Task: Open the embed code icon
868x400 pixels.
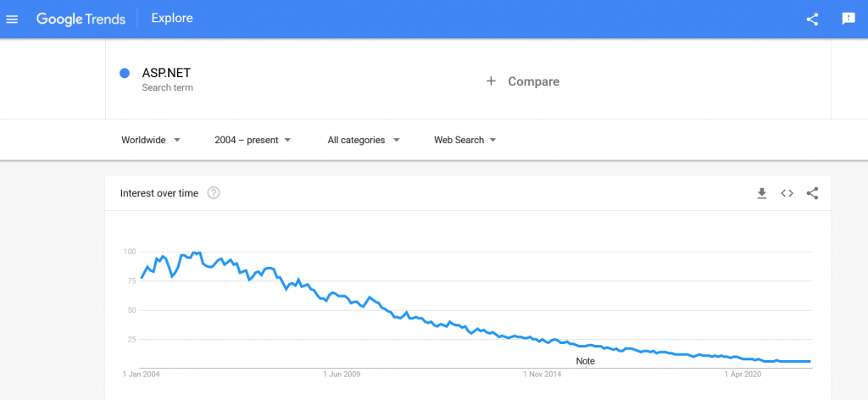Action: coord(787,193)
